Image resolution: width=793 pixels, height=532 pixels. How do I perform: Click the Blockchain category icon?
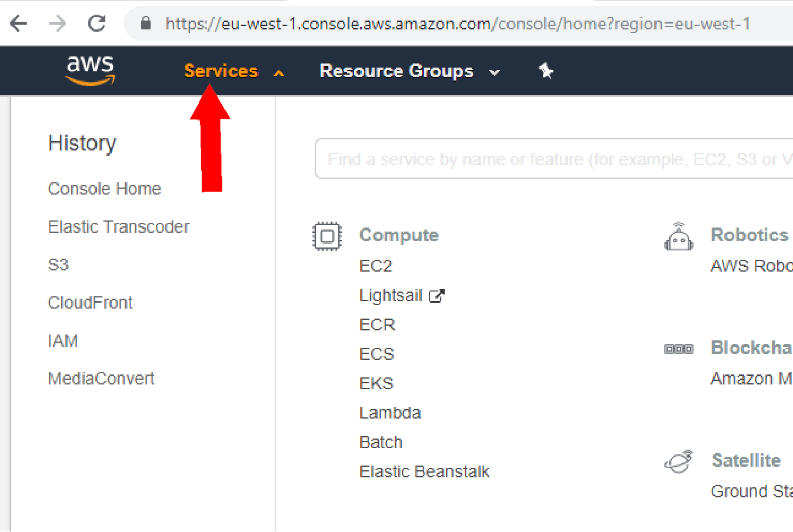[x=679, y=349]
